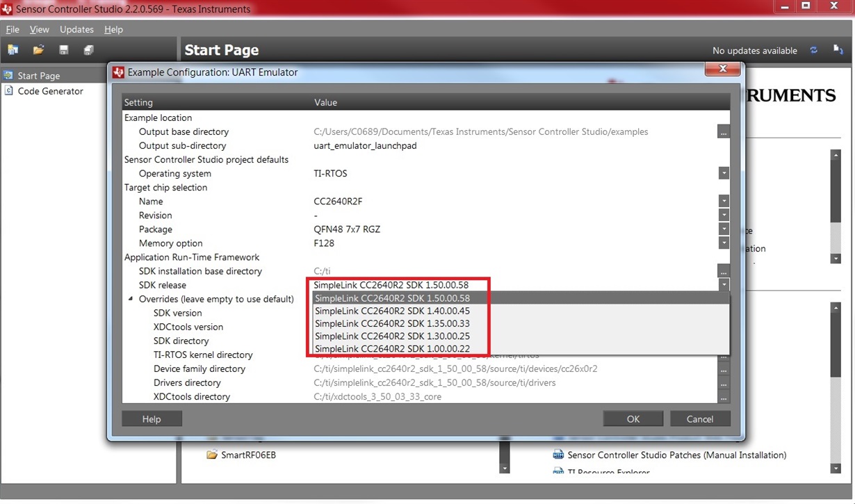Confirm the dialog with OK
Image resolution: width=855 pixels, height=504 pixels.
(x=633, y=418)
